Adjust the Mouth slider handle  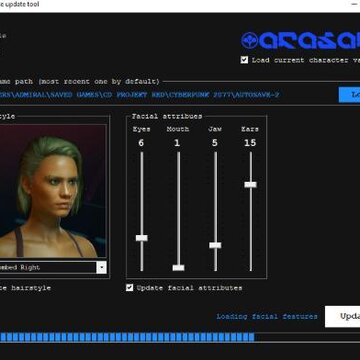coord(178,267)
